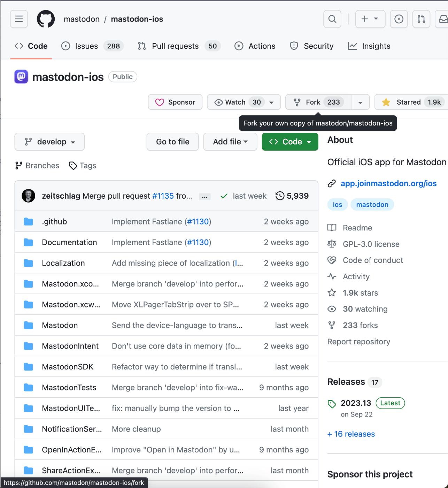The height and width of the screenshot is (488, 448).
Task: Click Report repository link
Action: tap(358, 342)
